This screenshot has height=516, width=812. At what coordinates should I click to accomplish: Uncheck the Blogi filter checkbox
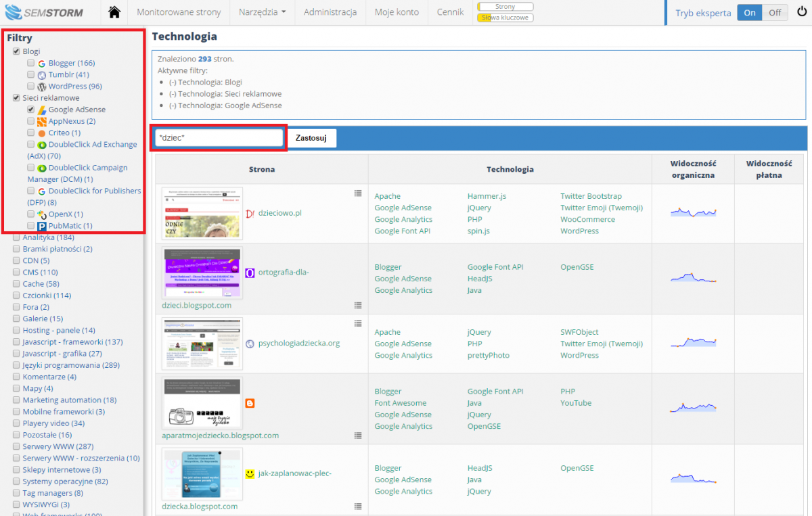point(16,51)
